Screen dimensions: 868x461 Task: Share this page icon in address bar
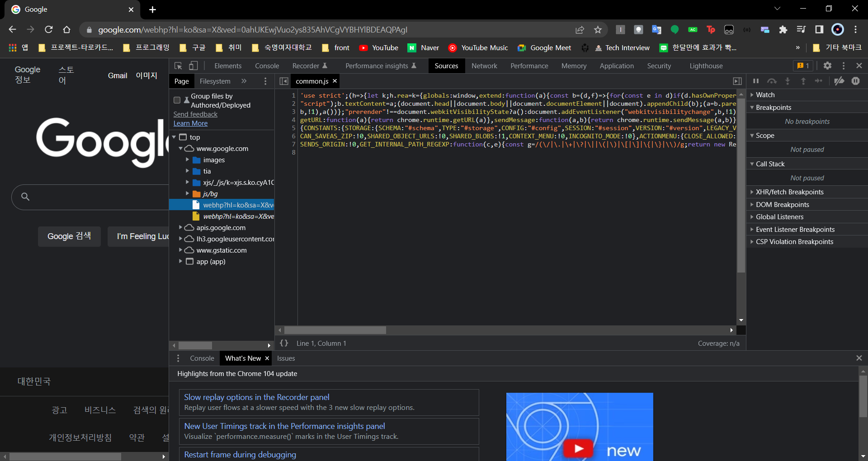coord(580,30)
